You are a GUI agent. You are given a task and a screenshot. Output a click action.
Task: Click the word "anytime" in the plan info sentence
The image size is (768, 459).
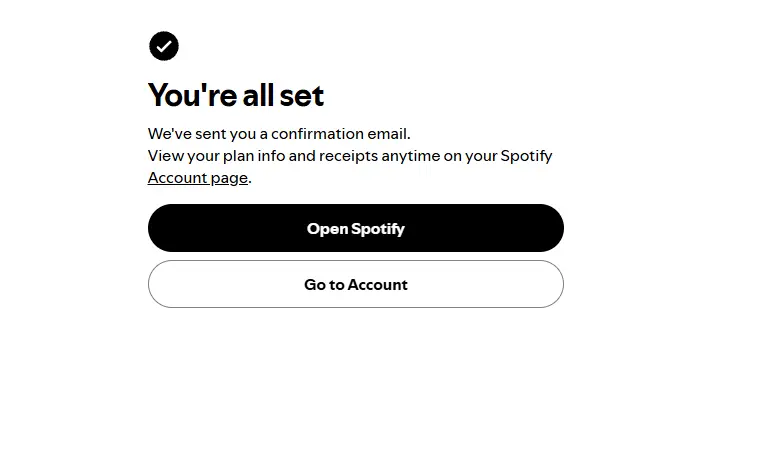(x=410, y=156)
